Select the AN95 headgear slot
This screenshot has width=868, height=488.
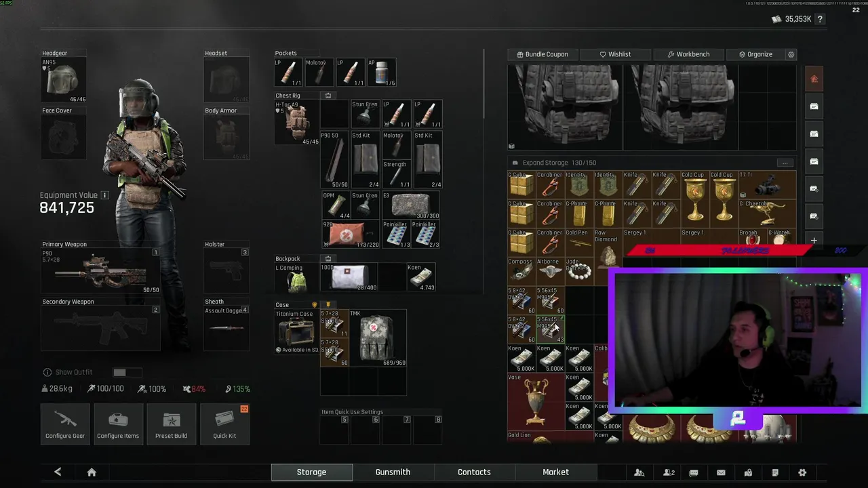tap(64, 81)
